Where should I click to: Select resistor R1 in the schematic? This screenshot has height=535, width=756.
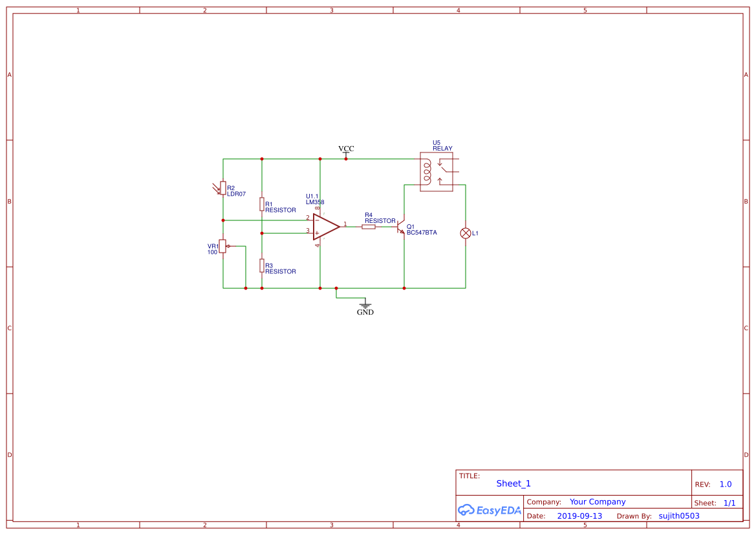point(262,204)
